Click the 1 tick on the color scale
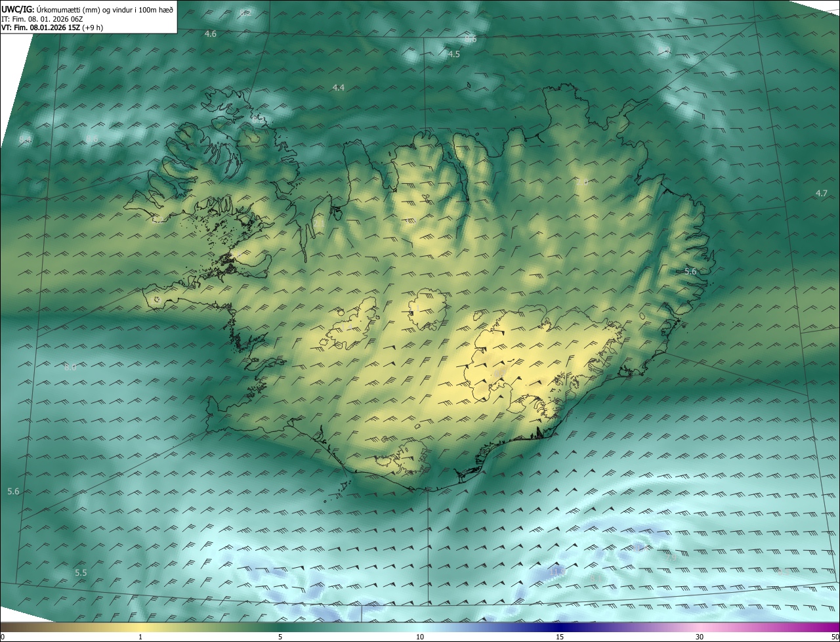The image size is (840, 642). 140,637
